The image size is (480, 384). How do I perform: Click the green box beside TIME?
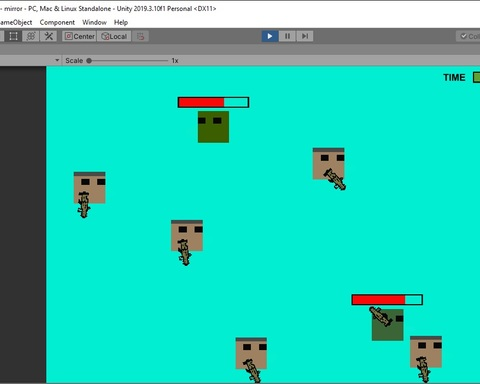point(477,77)
